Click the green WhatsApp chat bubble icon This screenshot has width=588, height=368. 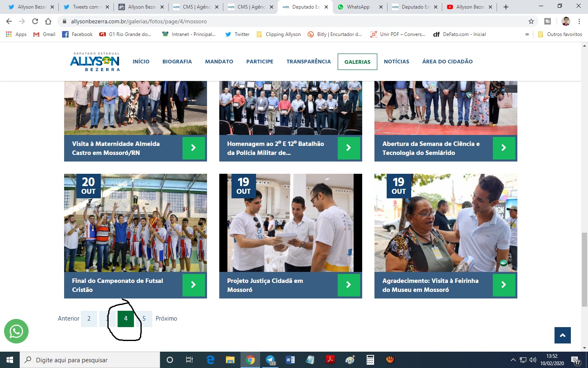click(16, 331)
